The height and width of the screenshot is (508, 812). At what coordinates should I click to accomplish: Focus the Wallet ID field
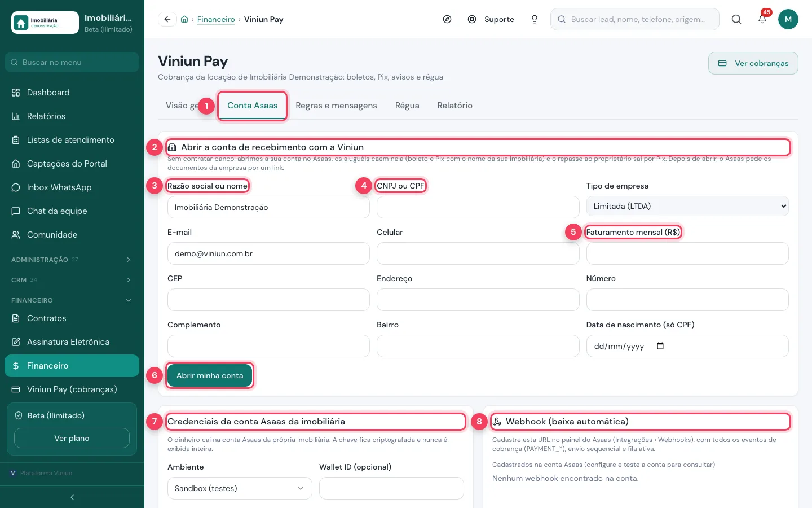point(391,488)
